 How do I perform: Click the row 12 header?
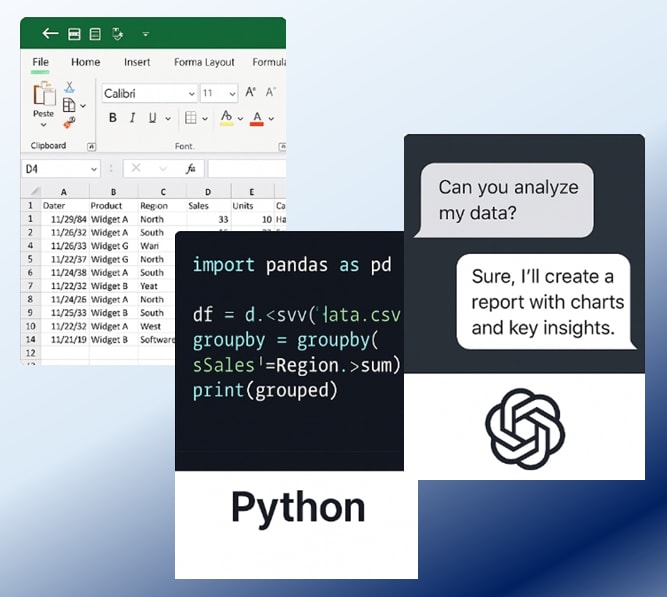point(31,353)
